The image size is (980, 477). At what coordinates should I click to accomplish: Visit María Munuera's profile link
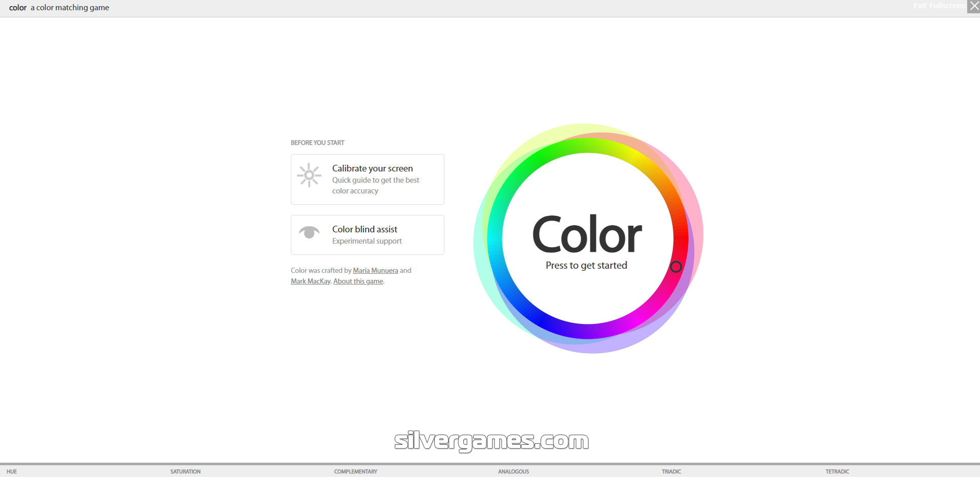(x=375, y=270)
